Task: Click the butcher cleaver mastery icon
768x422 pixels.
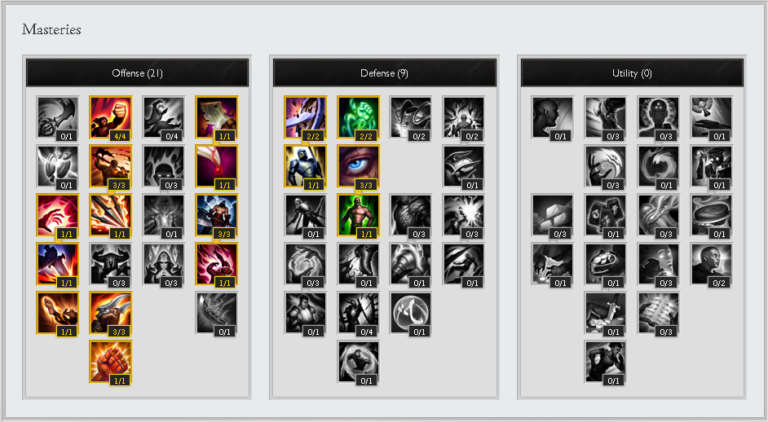Action: [216, 117]
